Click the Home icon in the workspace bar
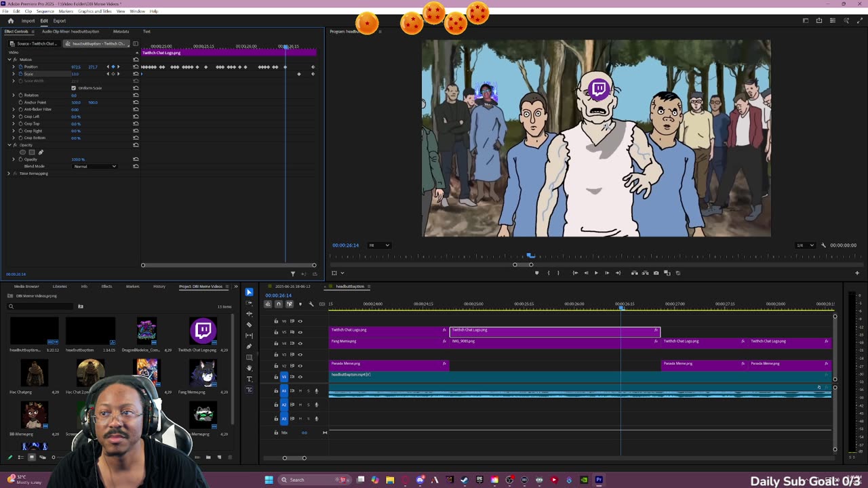 (11, 20)
